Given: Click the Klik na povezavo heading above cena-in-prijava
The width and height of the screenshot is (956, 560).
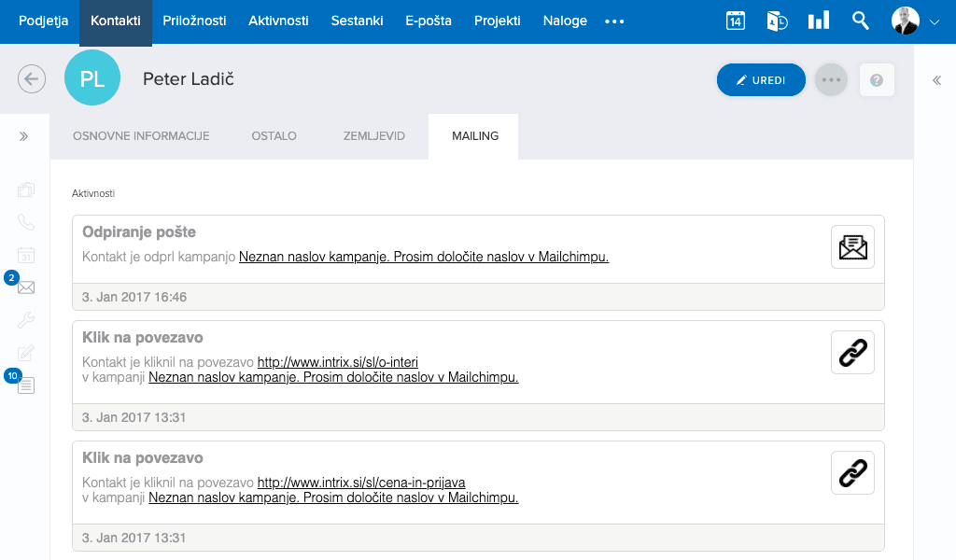Looking at the screenshot, I should coord(143,458).
